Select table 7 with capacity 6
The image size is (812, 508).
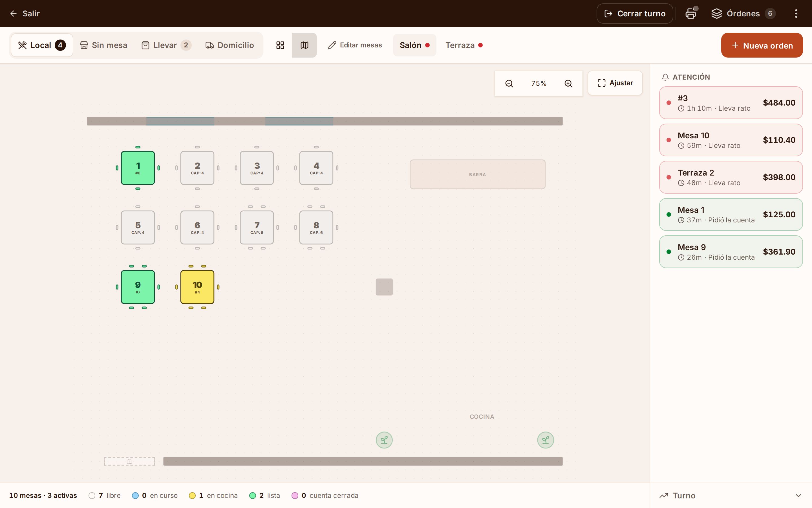tap(257, 227)
